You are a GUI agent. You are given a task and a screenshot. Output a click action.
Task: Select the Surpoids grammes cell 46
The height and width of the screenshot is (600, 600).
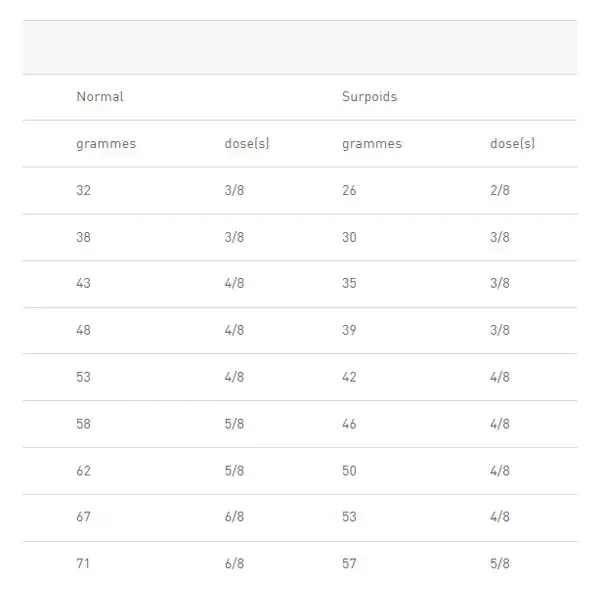pyautogui.click(x=349, y=424)
